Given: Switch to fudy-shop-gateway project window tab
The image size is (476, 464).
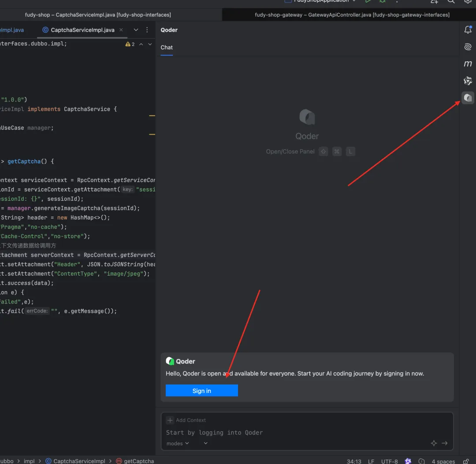Looking at the screenshot, I should click(x=352, y=15).
